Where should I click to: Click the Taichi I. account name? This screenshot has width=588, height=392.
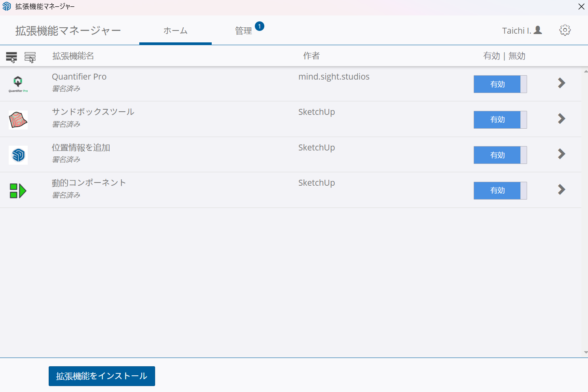pos(516,30)
